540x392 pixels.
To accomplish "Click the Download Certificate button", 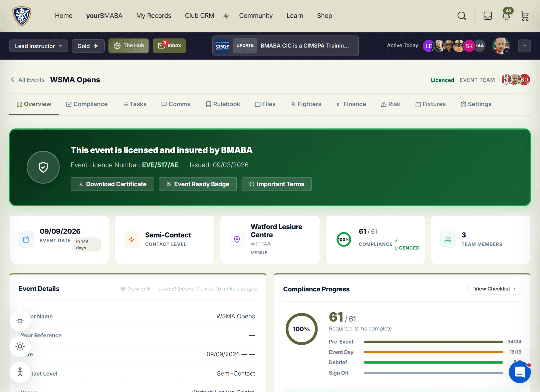I will (x=112, y=184).
